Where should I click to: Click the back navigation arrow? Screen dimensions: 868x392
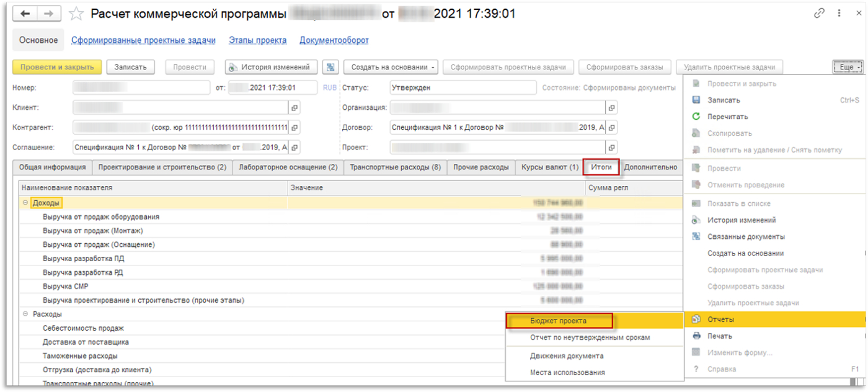pos(26,14)
